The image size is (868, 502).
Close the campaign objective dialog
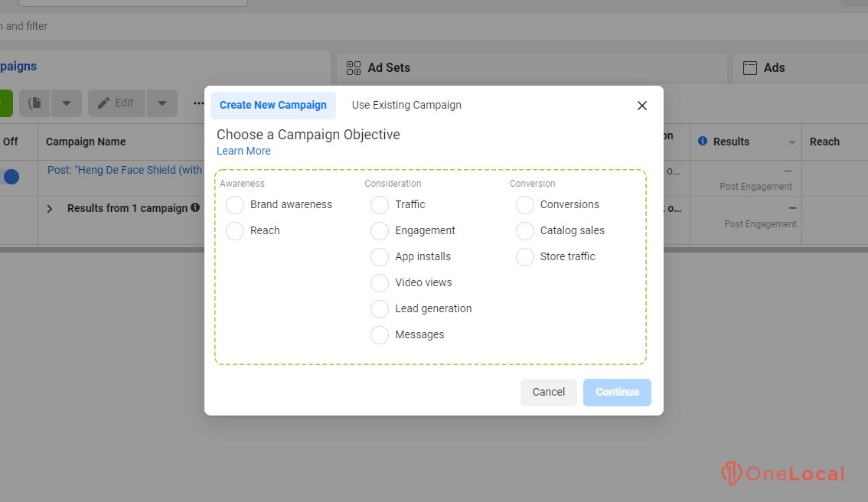click(x=642, y=105)
